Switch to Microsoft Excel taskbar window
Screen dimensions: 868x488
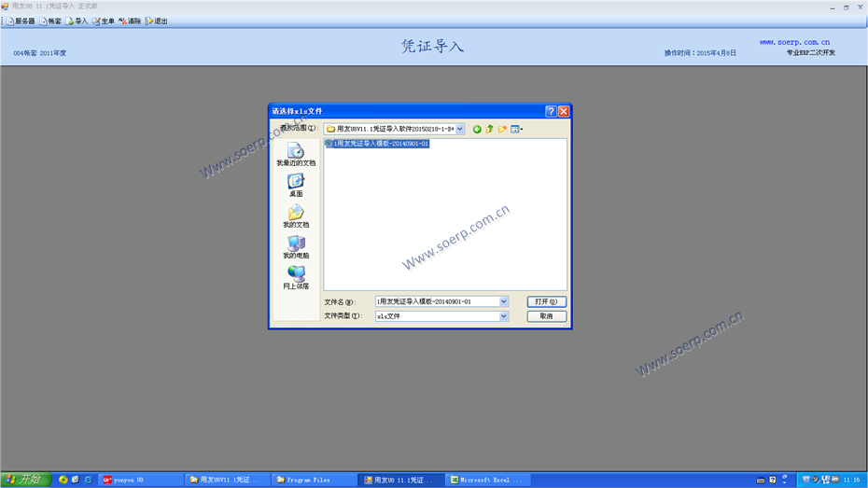pyautogui.click(x=488, y=480)
